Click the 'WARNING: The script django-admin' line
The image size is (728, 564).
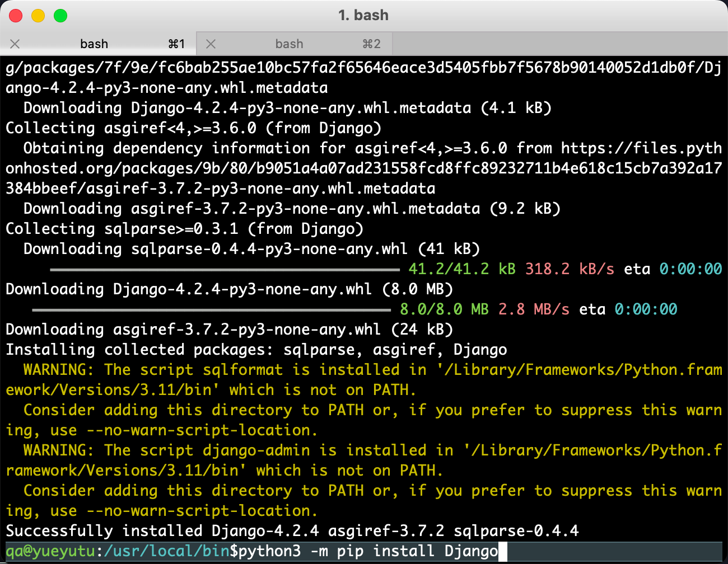[x=364, y=460]
